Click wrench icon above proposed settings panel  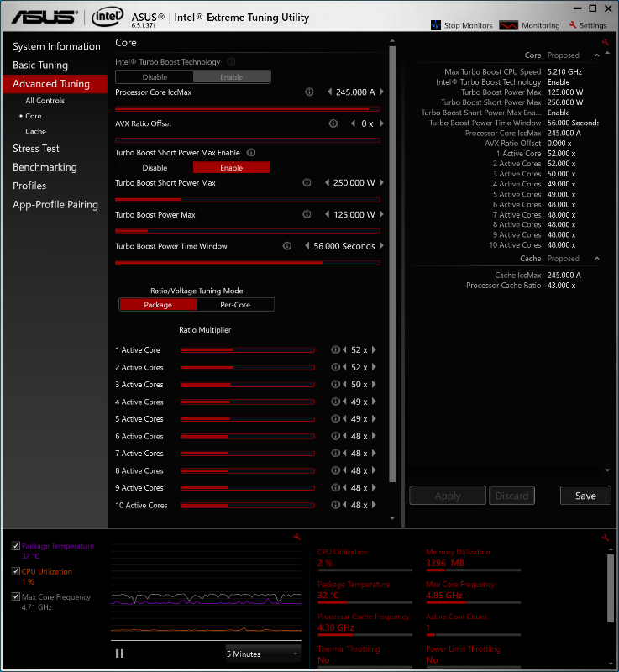[606, 42]
